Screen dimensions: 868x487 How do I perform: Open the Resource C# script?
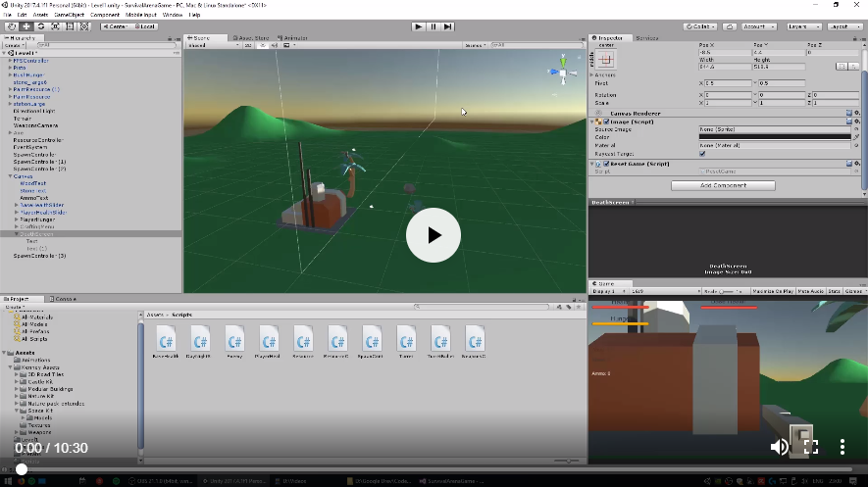(x=303, y=342)
